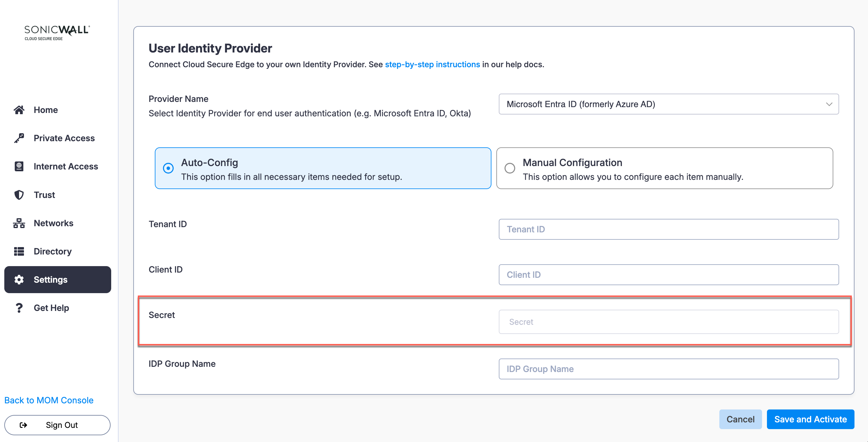This screenshot has width=868, height=442.
Task: Click the Trust shield icon
Action: (x=19, y=195)
